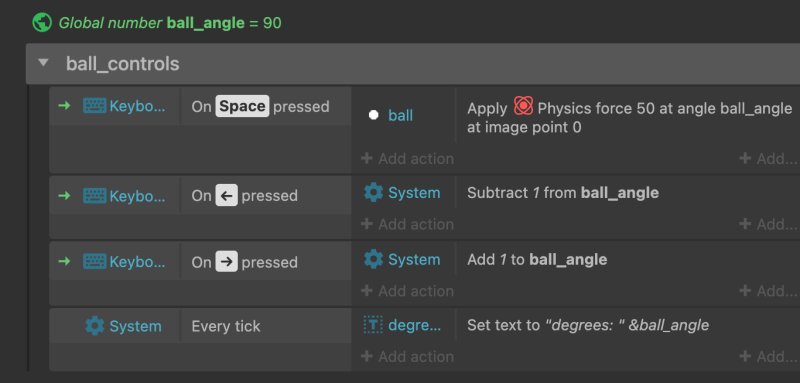
Task: Select the ball_controls group title
Action: click(122, 64)
